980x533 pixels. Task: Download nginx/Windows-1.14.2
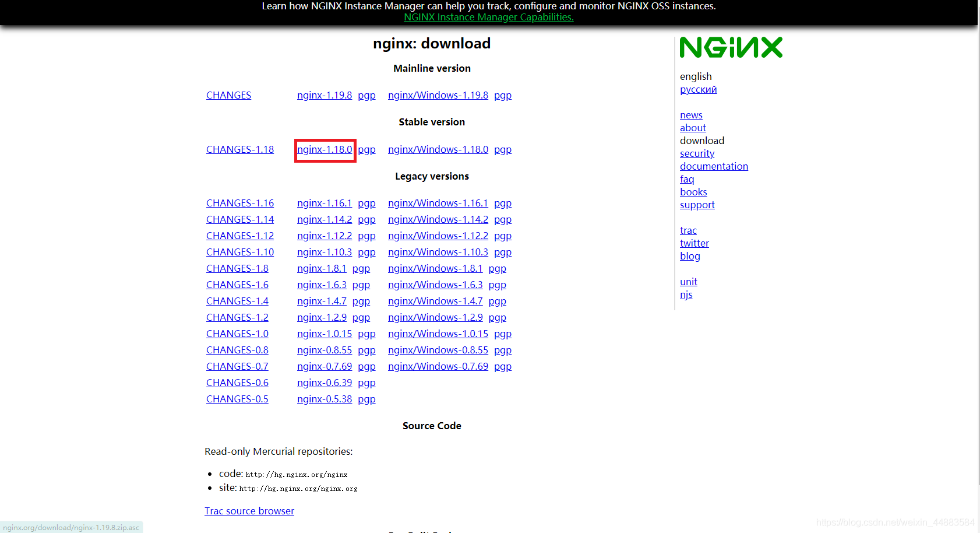coord(438,219)
